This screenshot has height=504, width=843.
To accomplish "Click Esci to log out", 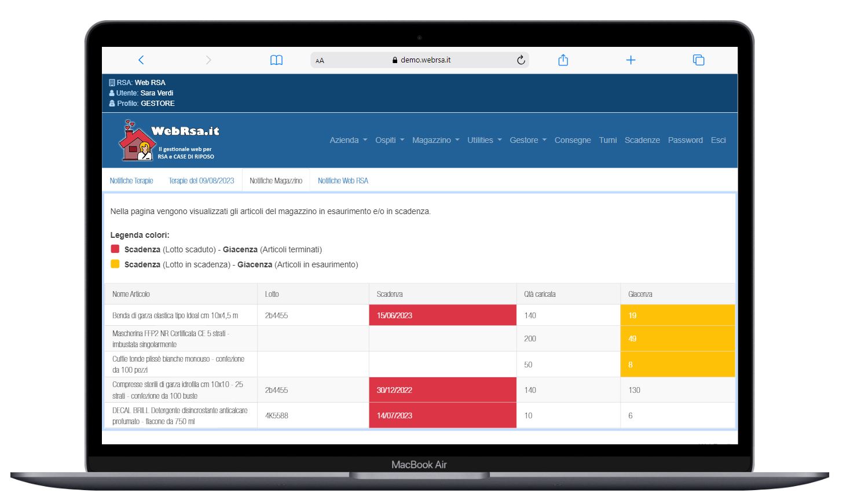I will (718, 140).
